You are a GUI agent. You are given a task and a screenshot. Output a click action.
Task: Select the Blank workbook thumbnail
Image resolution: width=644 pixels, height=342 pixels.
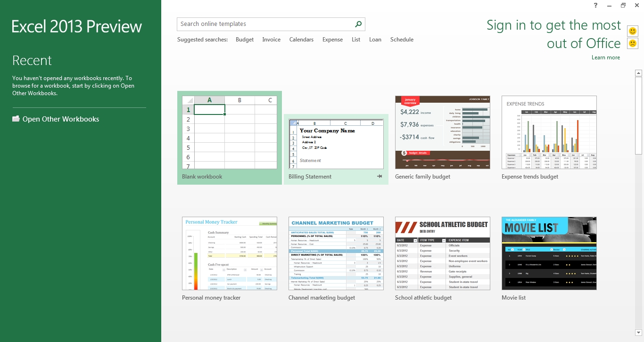click(230, 132)
